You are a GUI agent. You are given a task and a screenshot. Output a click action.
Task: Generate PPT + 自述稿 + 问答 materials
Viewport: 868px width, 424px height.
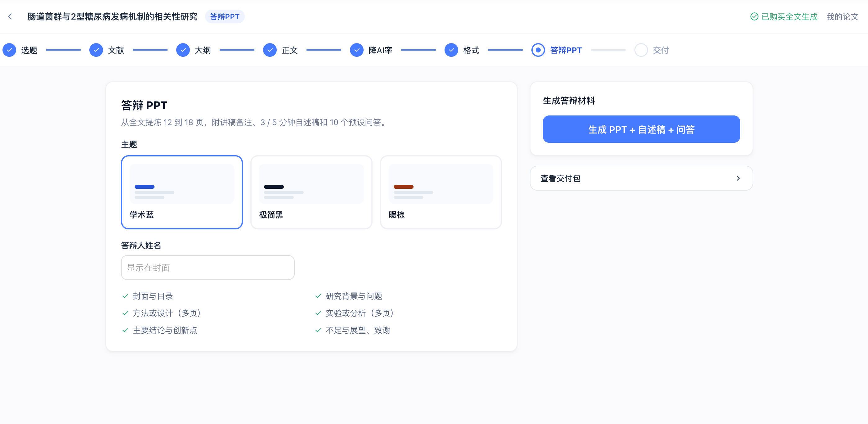pos(641,129)
